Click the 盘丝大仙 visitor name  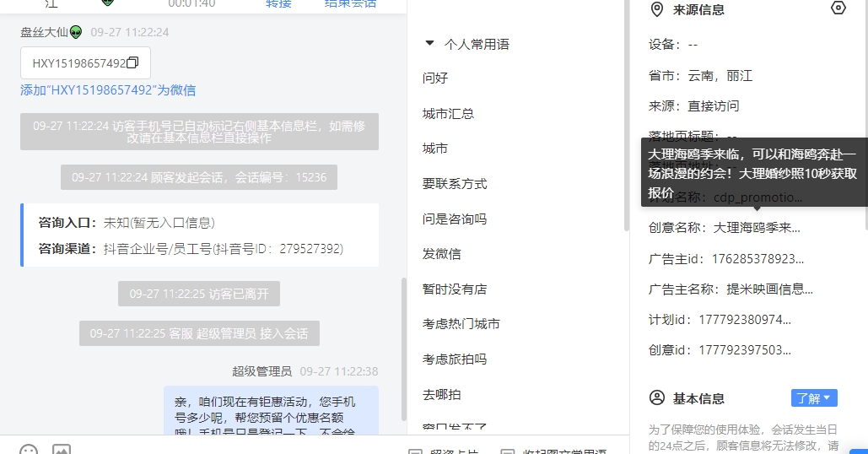[44, 32]
